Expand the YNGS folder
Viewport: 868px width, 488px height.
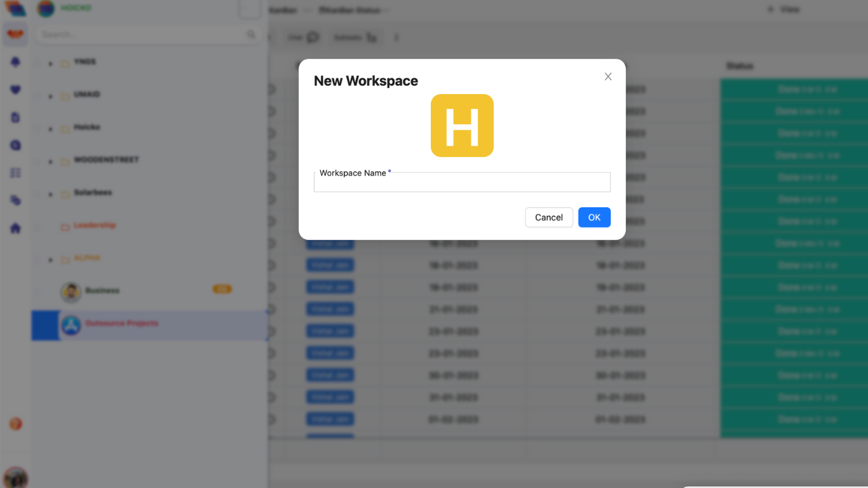tap(51, 64)
